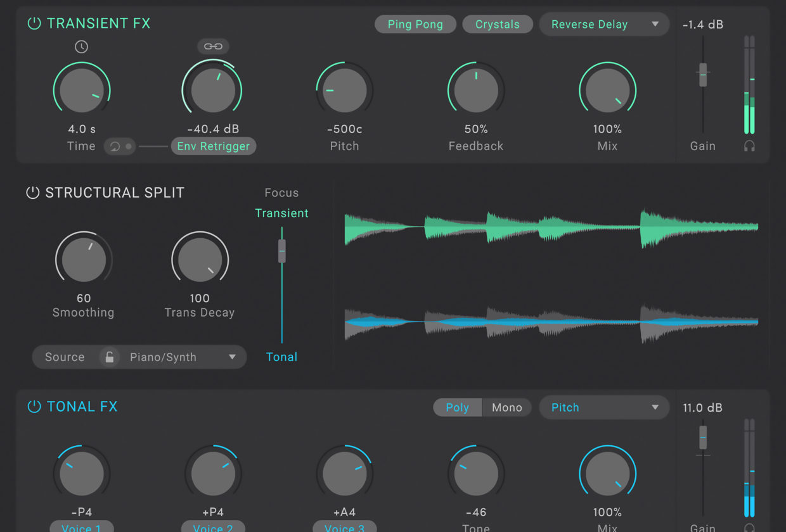This screenshot has width=786, height=532.
Task: Click the clock sync icon above Time
Action: pyautogui.click(x=81, y=46)
